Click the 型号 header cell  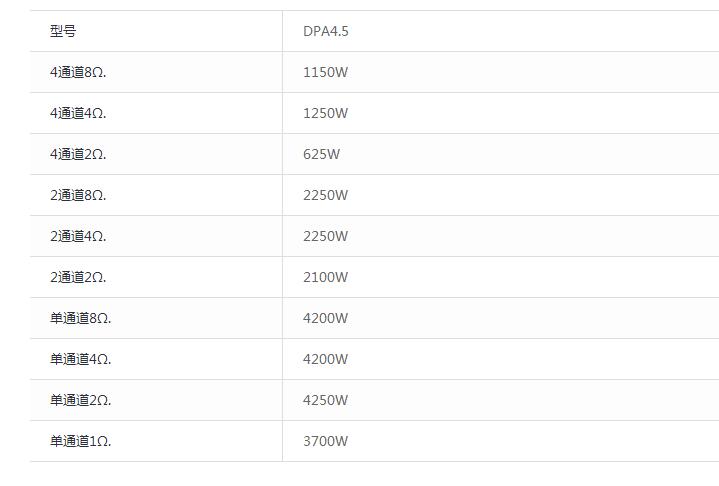point(63,31)
